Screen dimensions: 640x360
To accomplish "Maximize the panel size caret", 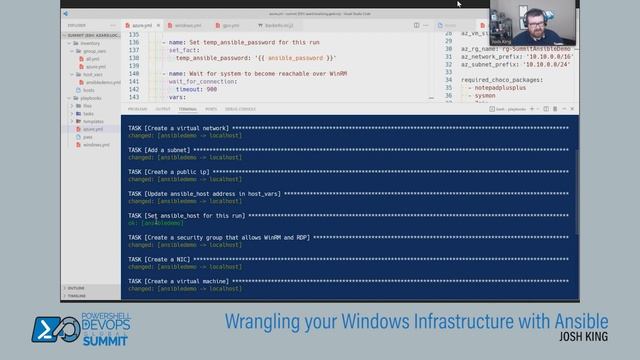I will pos(564,109).
